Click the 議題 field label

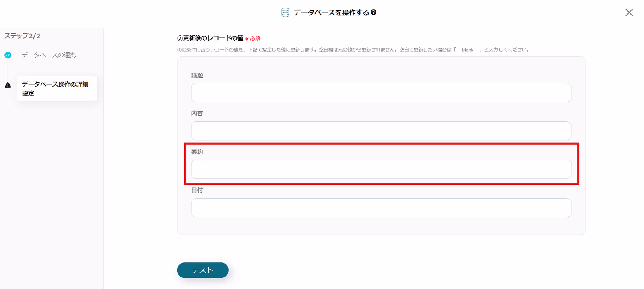click(197, 75)
